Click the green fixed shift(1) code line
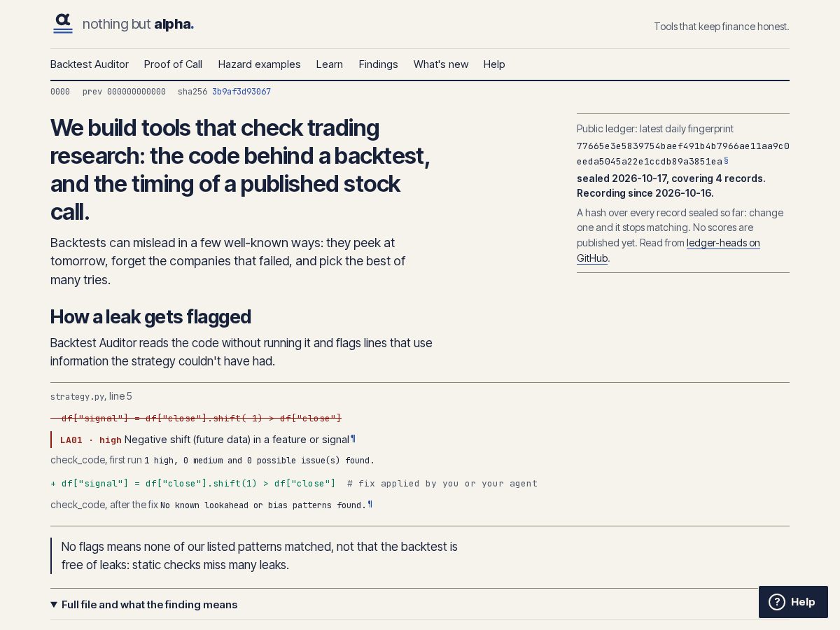Image resolution: width=840 pixels, height=630 pixels. tap(193, 484)
